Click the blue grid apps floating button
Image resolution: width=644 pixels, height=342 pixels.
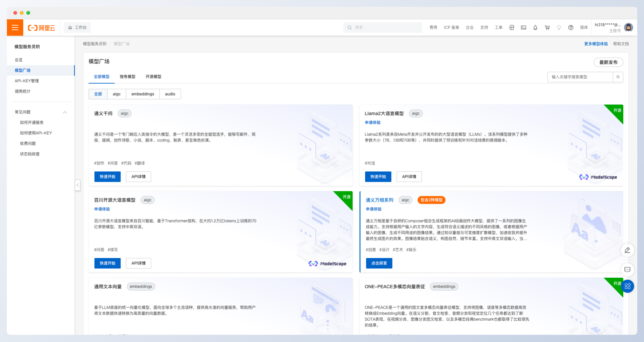(628, 286)
